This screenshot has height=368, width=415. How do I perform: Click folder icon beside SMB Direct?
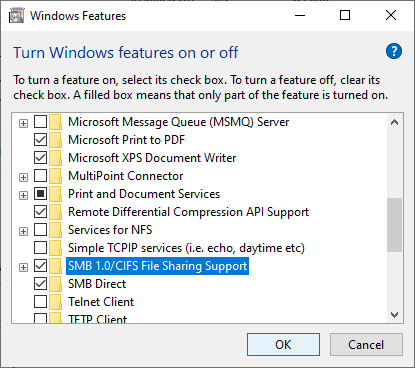(x=55, y=284)
